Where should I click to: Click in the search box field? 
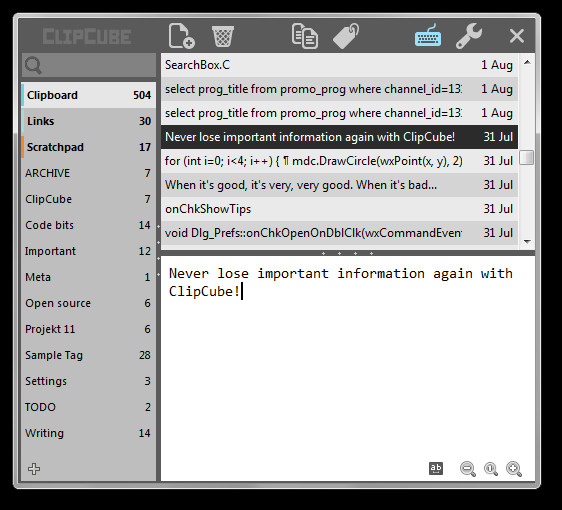click(x=89, y=65)
